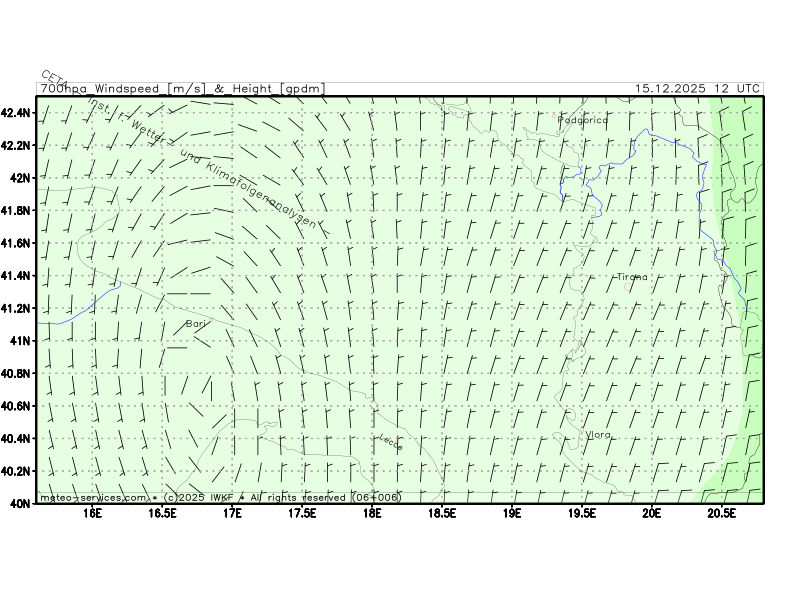Click the 19E longitude axis label
Viewport: 800px width, 600px height.
[x=512, y=514]
